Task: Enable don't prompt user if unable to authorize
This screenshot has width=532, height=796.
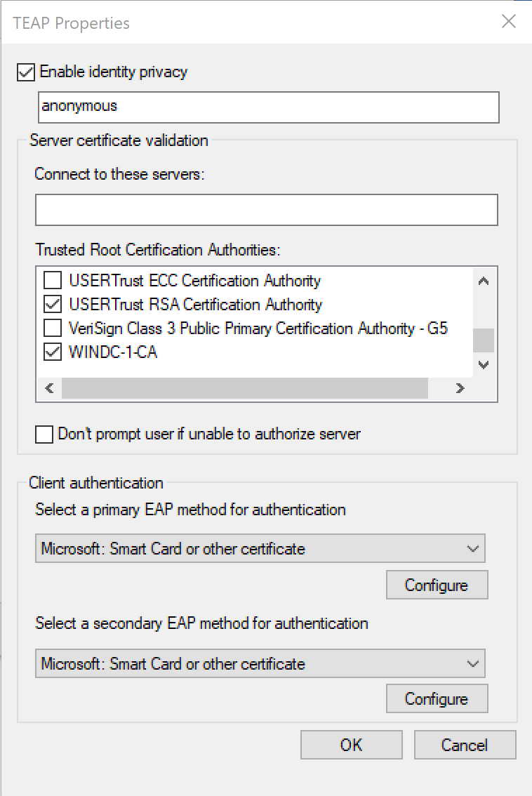Action: click(44, 435)
